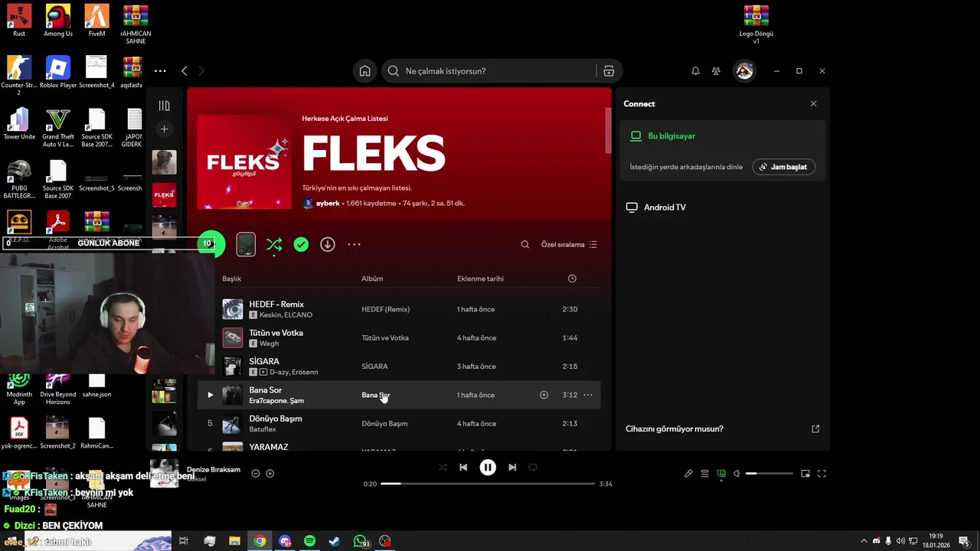Skip to the previous track
This screenshot has height=551, width=980.
click(463, 468)
